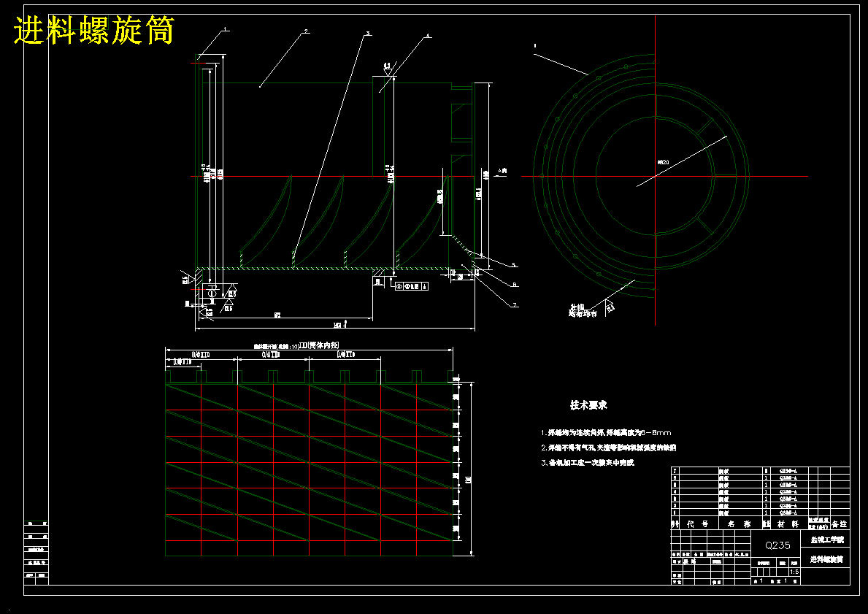This screenshot has height=614, width=868.
Task: Click the 代号 column header
Action: [x=698, y=523]
